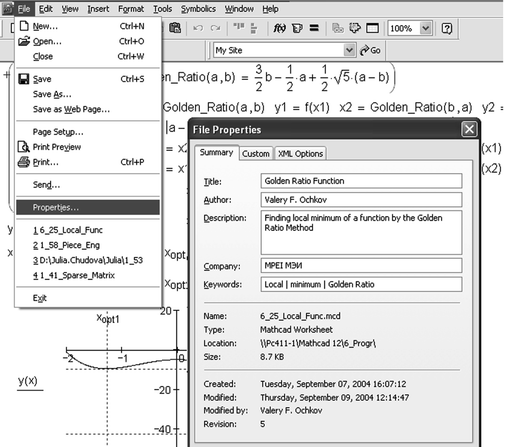The width and height of the screenshot is (505, 447).
Task: Click the Go button
Action: tap(370, 50)
